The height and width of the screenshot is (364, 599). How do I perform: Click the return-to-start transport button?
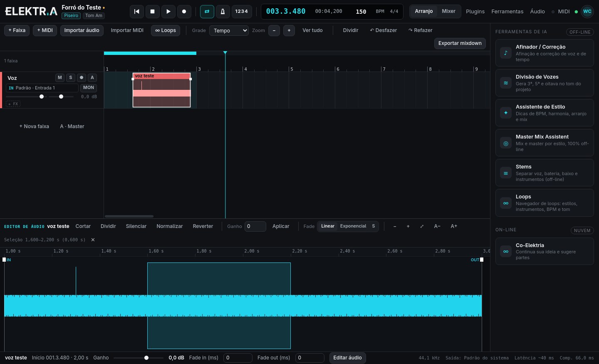[137, 12]
